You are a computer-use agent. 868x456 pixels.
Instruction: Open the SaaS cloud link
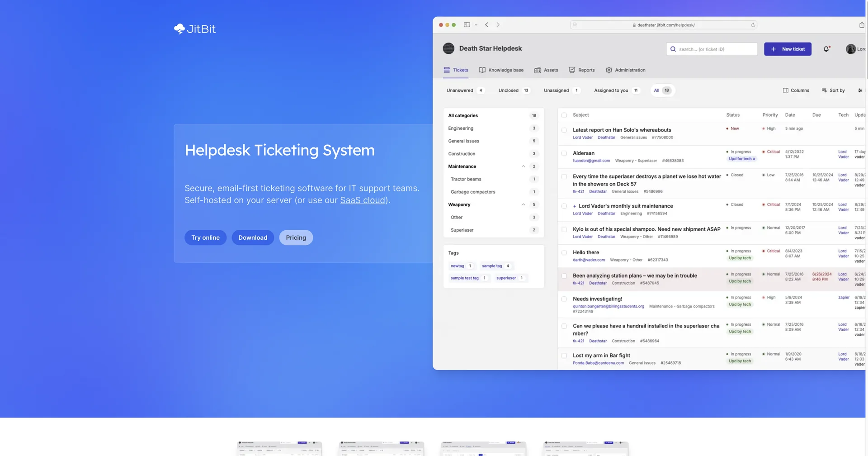tap(362, 200)
